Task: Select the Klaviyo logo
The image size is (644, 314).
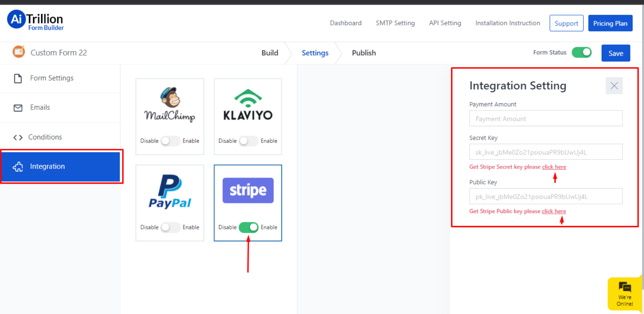Action: [248, 105]
